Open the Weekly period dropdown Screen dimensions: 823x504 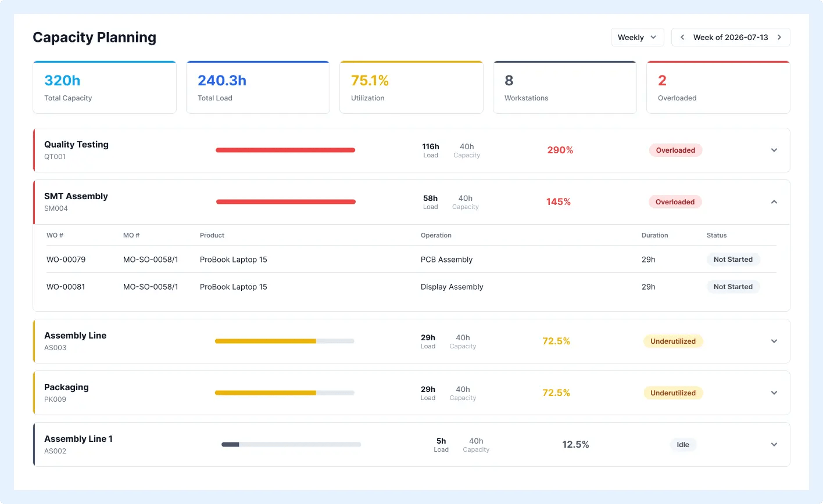click(637, 37)
